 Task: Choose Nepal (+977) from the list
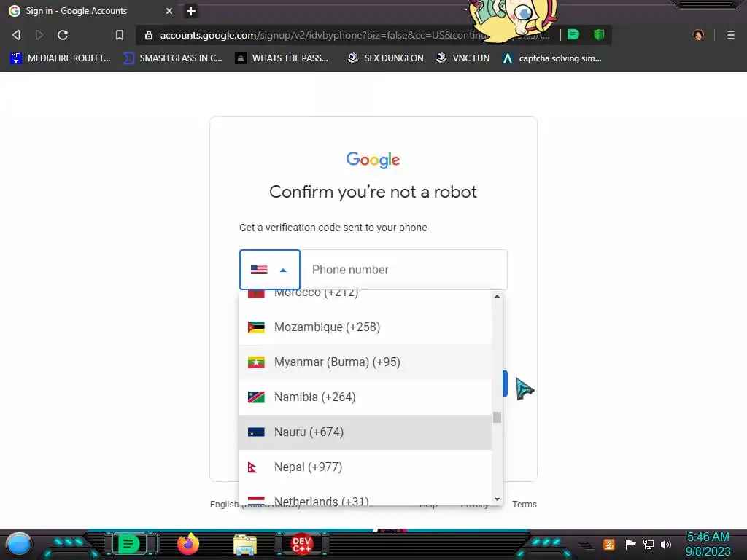pyautogui.click(x=365, y=467)
